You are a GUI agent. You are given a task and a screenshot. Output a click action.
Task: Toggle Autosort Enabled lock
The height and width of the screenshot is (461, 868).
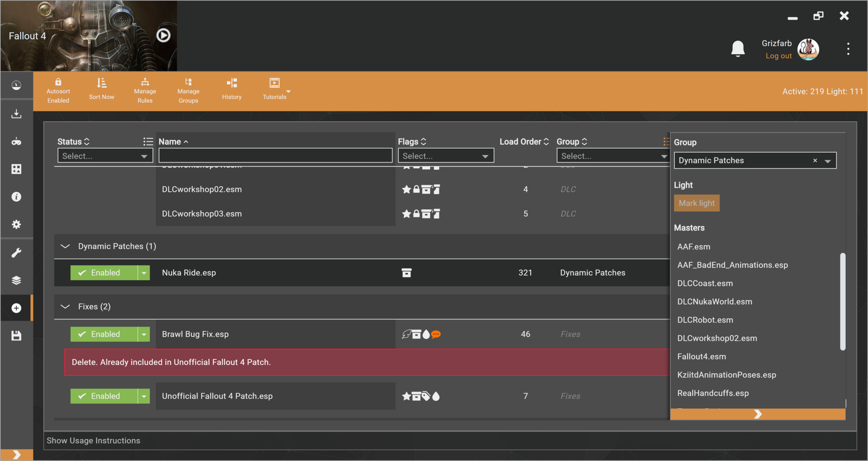58,91
